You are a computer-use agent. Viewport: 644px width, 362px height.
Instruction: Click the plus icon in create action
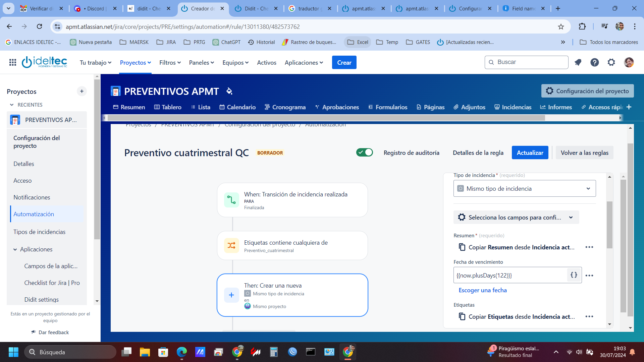pyautogui.click(x=231, y=295)
